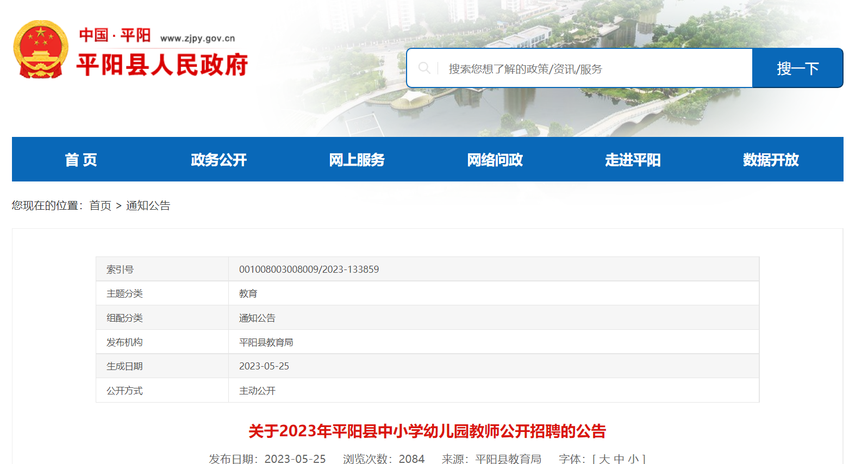The image size is (868, 464).
Task: Click the 中国·平阳 header text
Action: click(x=115, y=35)
